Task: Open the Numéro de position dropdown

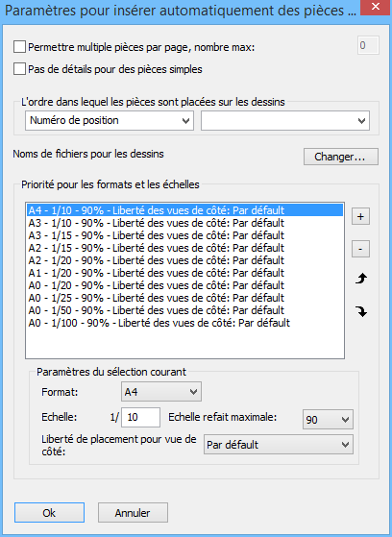Action: 110,120
